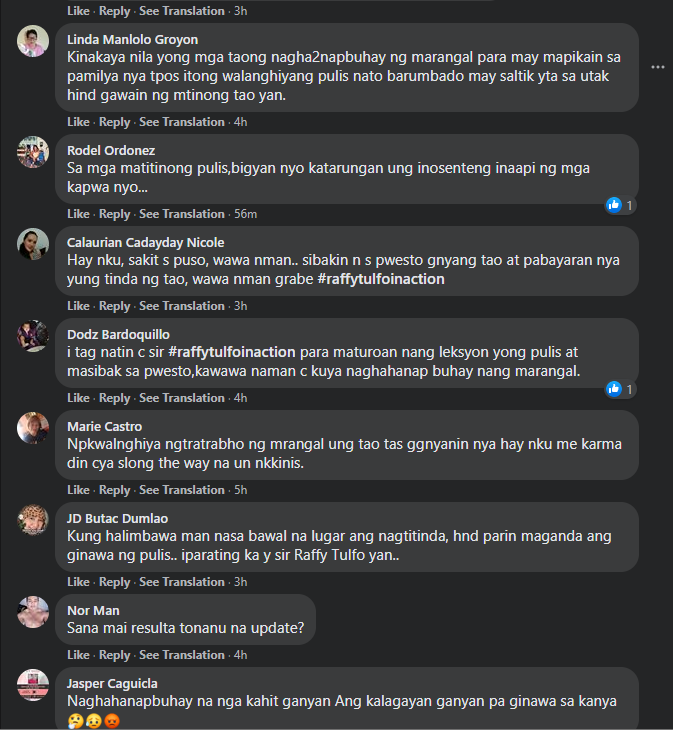Image resolution: width=673 pixels, height=730 pixels.
Task: Click JD Butac Dumlao's avatar
Action: [33, 521]
